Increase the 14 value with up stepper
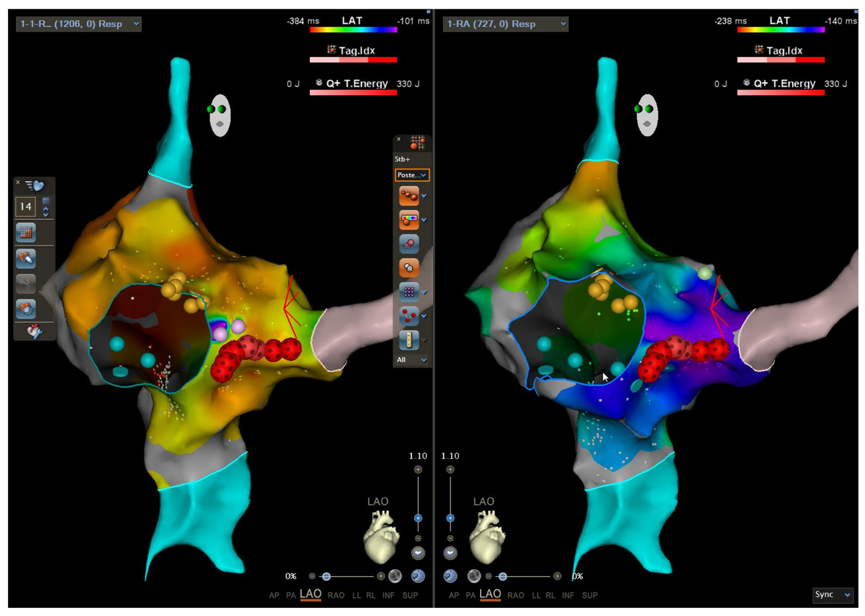 point(46,209)
